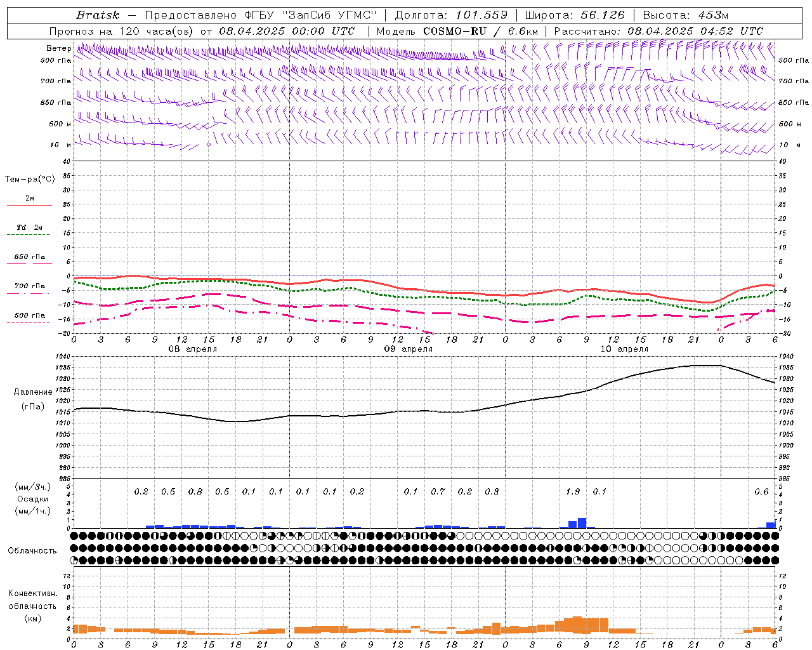Select the model name "COSMO-RU / 6.6км"

click(x=481, y=31)
